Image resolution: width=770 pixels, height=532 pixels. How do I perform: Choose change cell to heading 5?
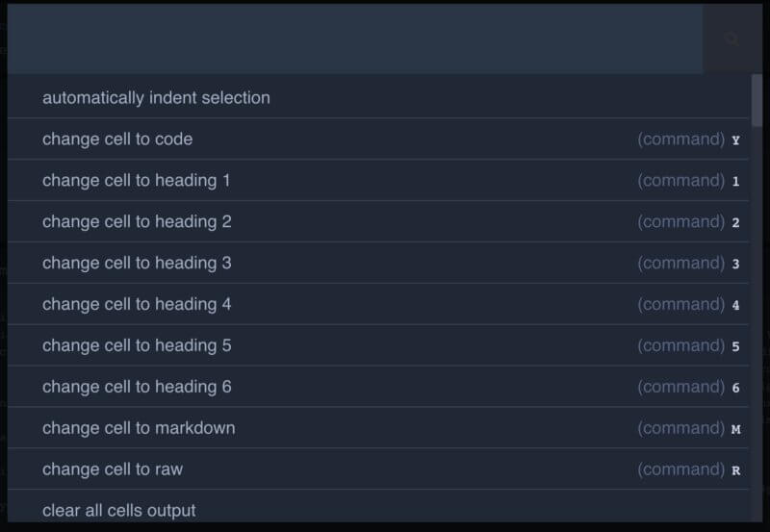coord(137,346)
